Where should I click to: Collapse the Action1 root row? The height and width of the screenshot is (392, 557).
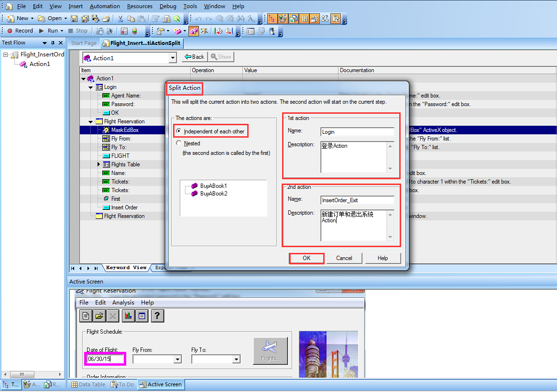(x=83, y=79)
